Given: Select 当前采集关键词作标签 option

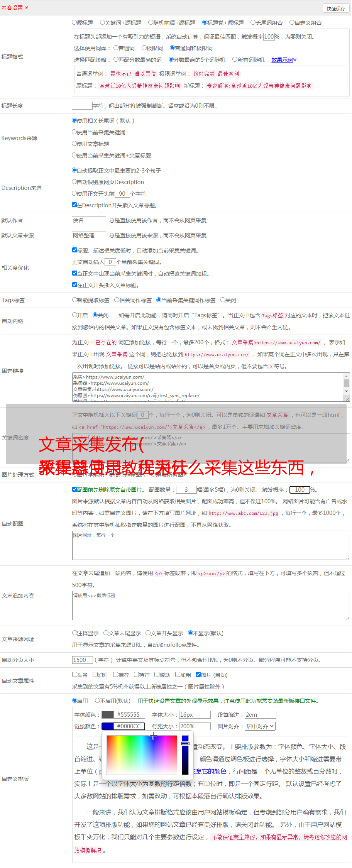Looking at the screenshot, I should click(x=159, y=300).
